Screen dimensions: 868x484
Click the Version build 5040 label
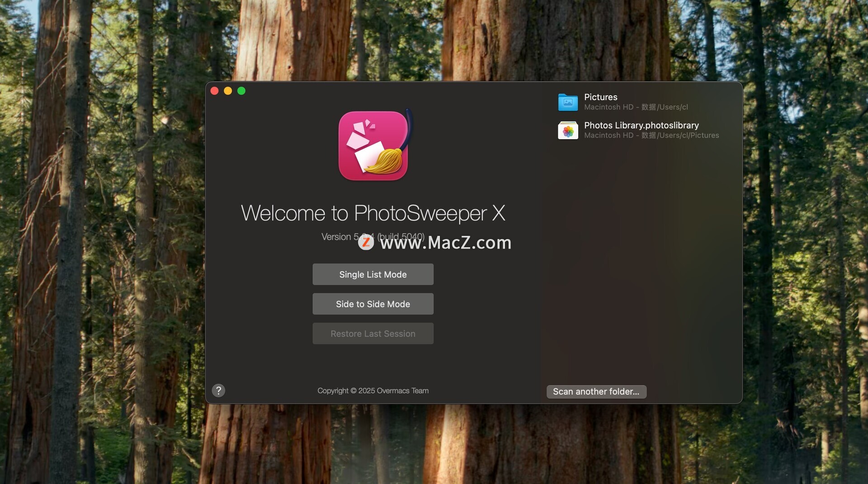click(x=373, y=236)
